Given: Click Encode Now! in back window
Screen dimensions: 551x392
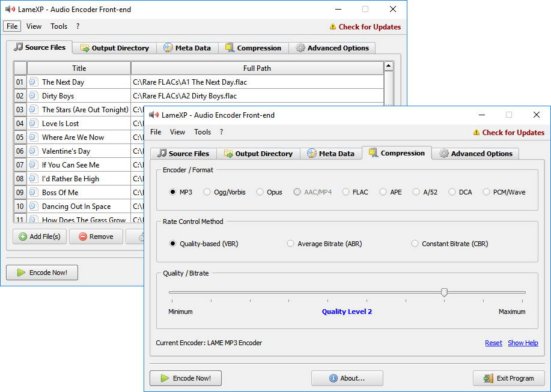Looking at the screenshot, I should (42, 273).
